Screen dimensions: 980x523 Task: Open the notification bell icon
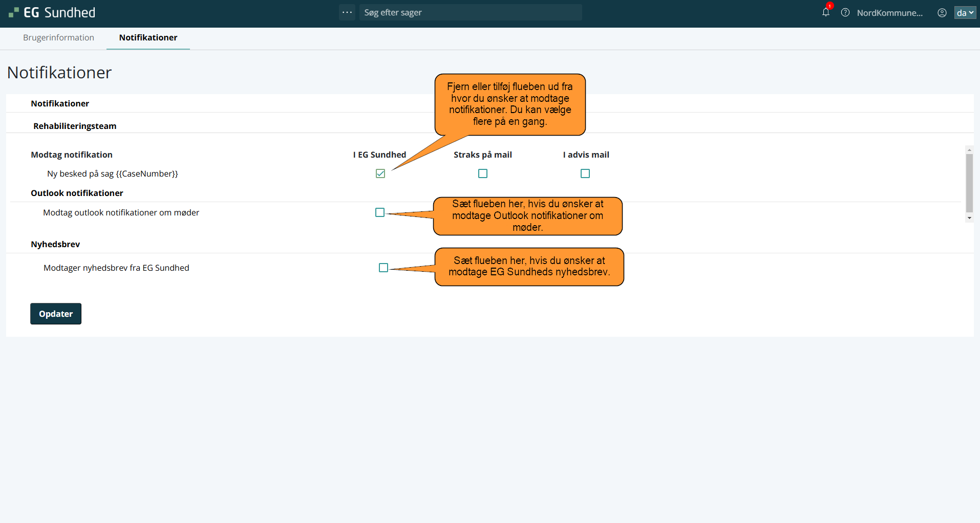(x=825, y=12)
